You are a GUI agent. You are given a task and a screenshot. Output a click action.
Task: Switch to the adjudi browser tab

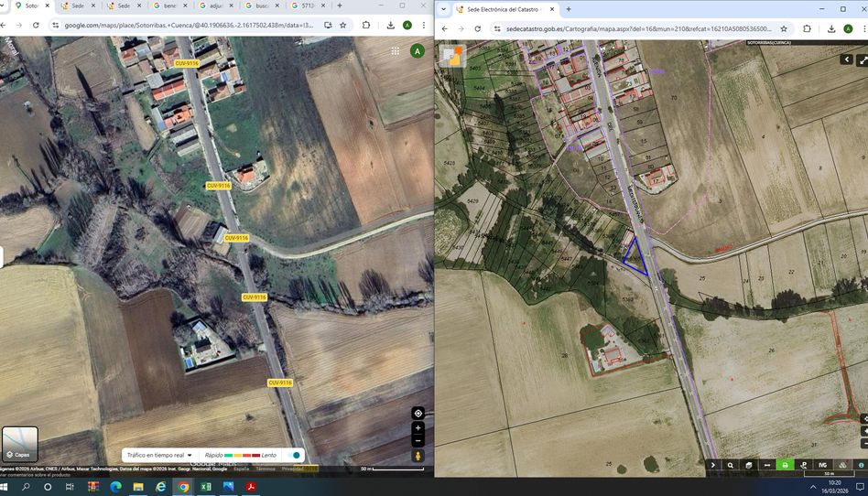(216, 6)
